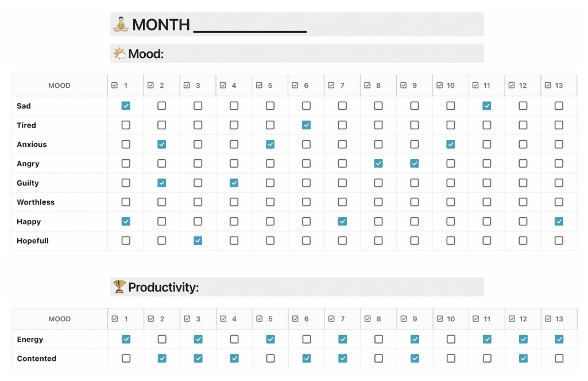Click checkbox icon in Productivity column 5 header
The width and height of the screenshot is (588, 381).
(260, 319)
